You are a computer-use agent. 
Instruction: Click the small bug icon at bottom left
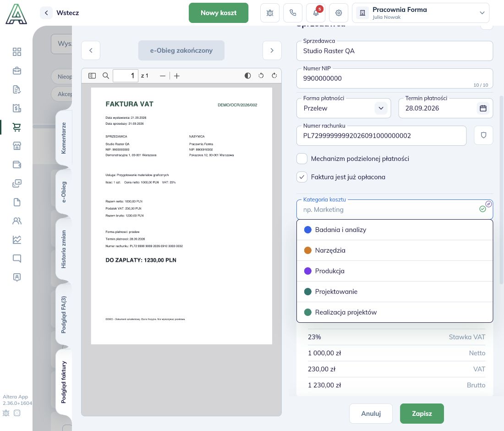point(6,413)
